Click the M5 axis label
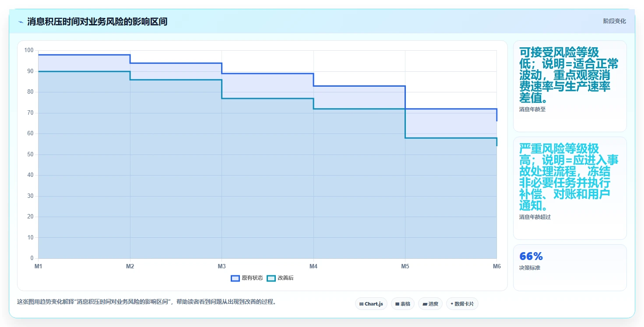This screenshot has width=644, height=327. pos(405,266)
